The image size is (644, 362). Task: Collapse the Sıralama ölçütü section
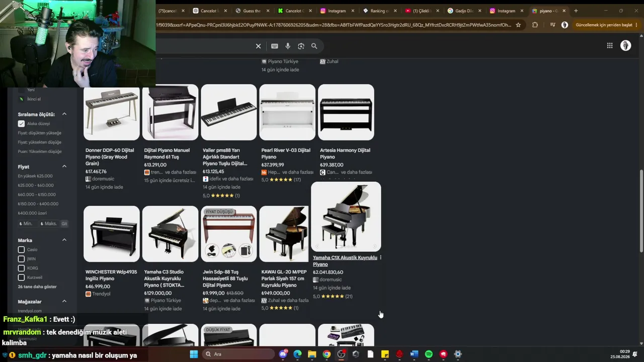click(x=64, y=114)
